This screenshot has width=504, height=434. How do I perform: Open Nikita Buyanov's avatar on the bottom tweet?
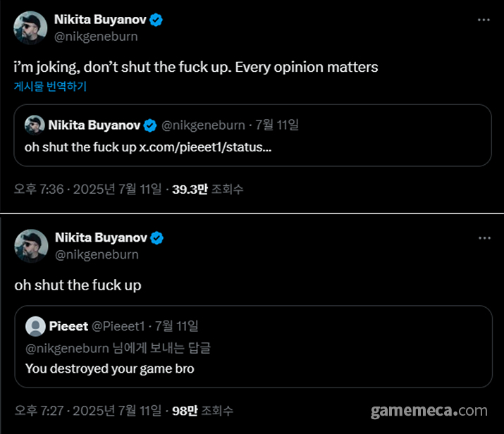pyautogui.click(x=30, y=247)
